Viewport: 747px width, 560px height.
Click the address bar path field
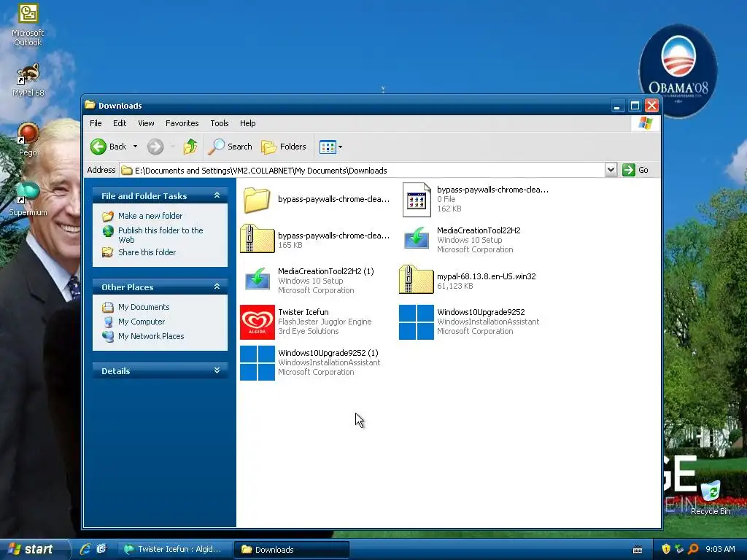362,170
